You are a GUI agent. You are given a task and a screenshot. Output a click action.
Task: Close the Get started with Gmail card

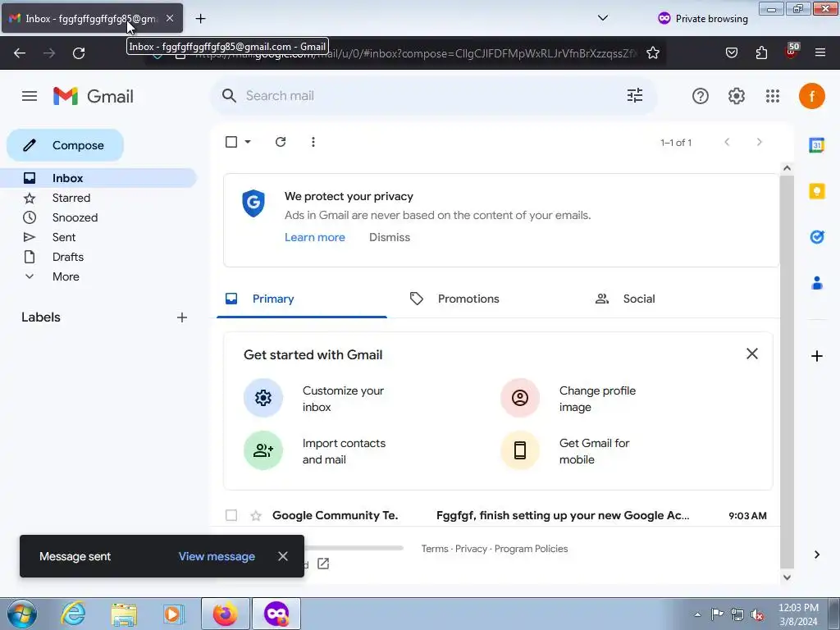click(751, 354)
